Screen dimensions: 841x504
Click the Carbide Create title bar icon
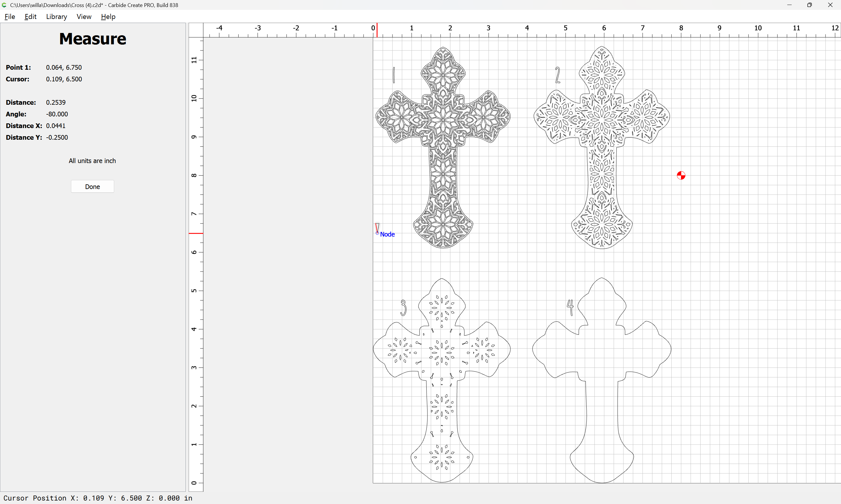point(4,5)
